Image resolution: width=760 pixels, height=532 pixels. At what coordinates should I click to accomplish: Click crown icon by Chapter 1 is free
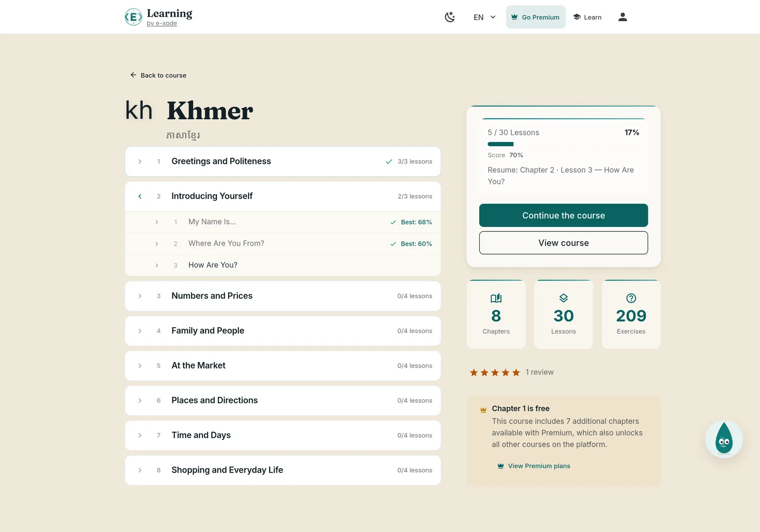click(483, 409)
